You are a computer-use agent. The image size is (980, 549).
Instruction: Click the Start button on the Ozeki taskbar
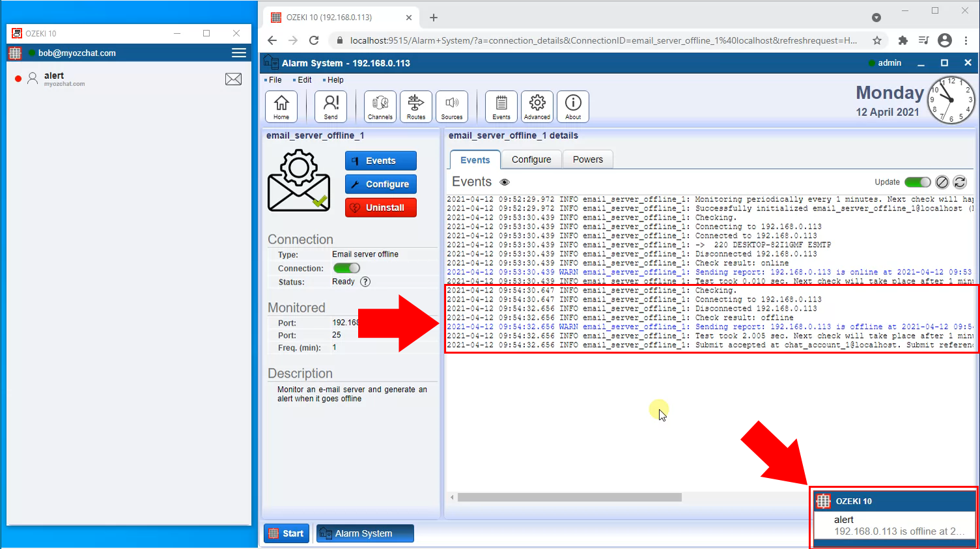[287, 533]
